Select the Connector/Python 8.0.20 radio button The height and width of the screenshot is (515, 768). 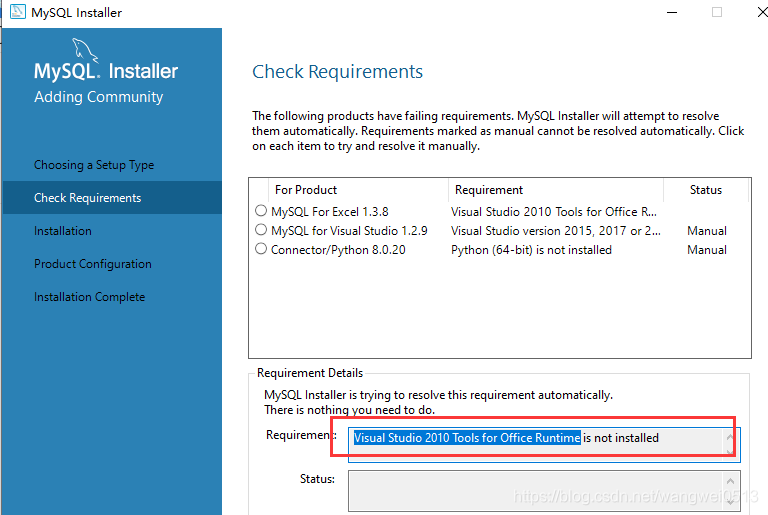click(261, 249)
